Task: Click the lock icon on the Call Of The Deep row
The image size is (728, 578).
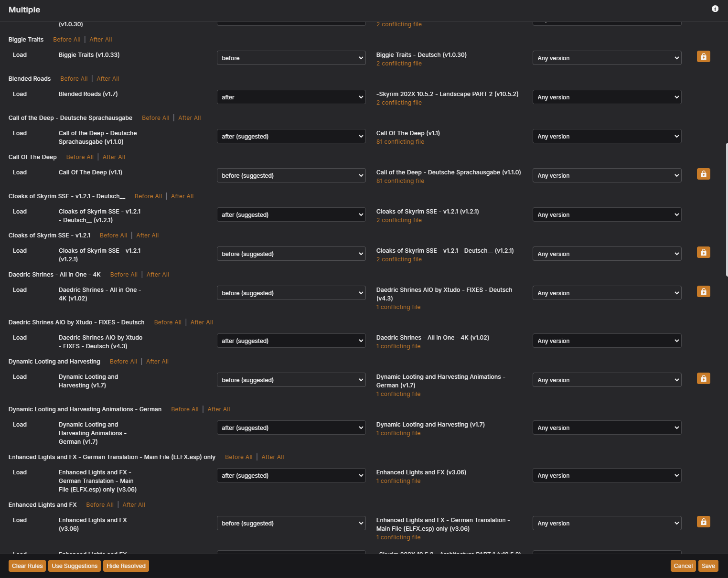Action: (703, 174)
